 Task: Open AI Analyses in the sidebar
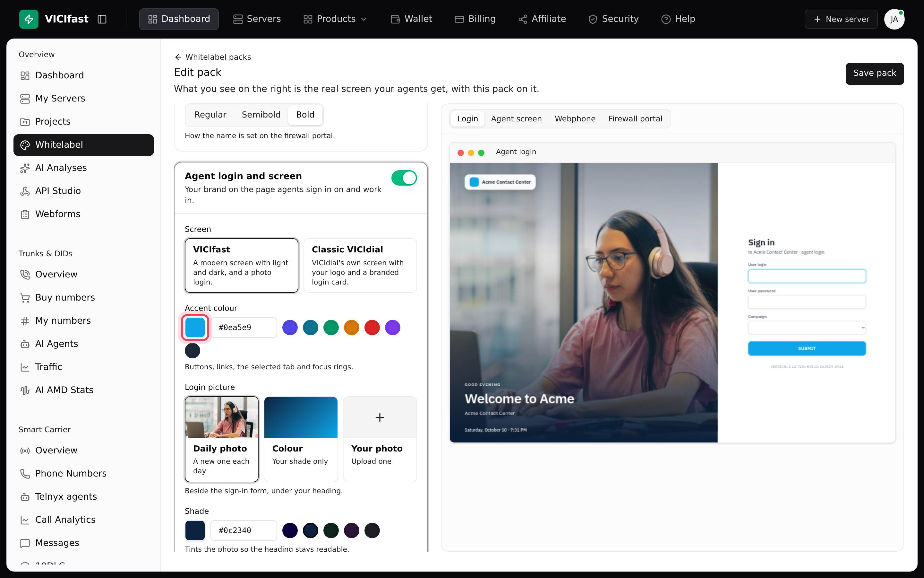coord(84,168)
